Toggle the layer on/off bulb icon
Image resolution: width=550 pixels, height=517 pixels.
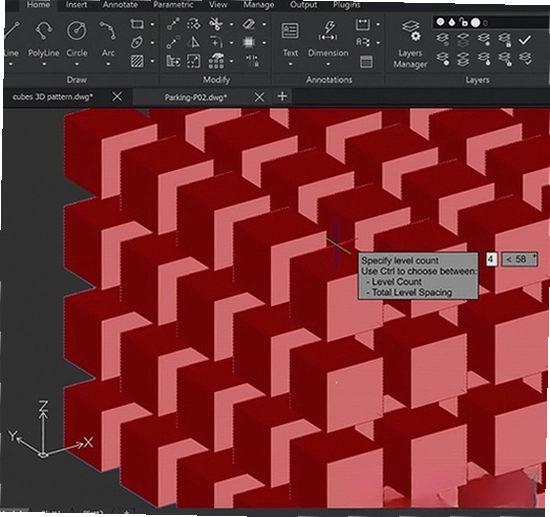coord(440,22)
